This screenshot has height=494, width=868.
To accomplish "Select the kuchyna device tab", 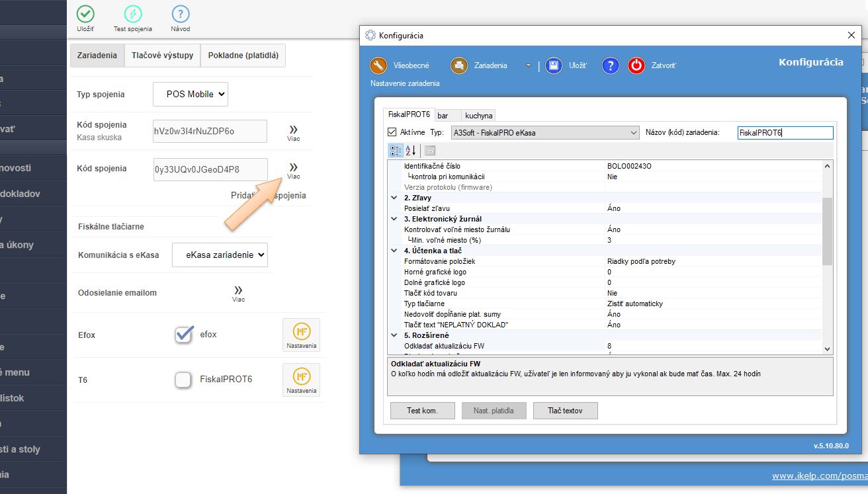I will coord(478,116).
